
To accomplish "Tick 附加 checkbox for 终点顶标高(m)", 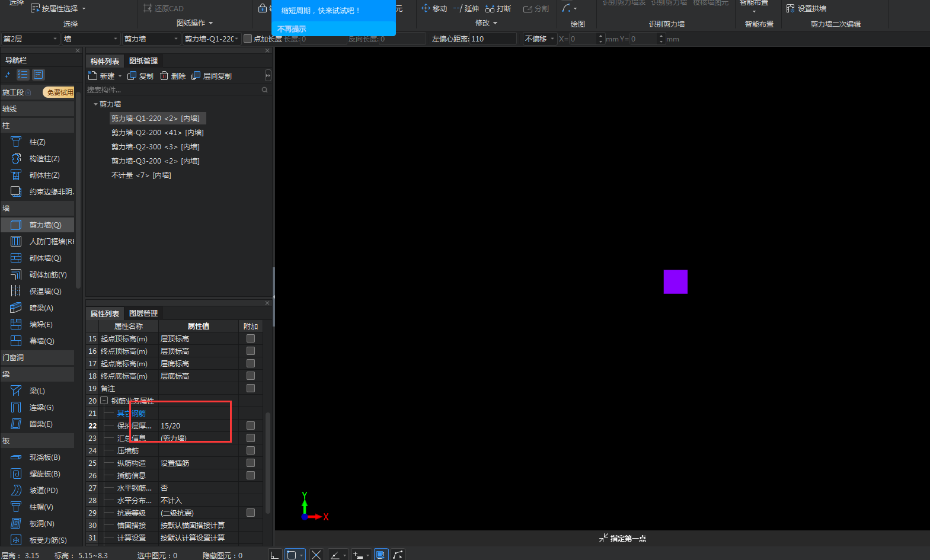I will tap(251, 351).
